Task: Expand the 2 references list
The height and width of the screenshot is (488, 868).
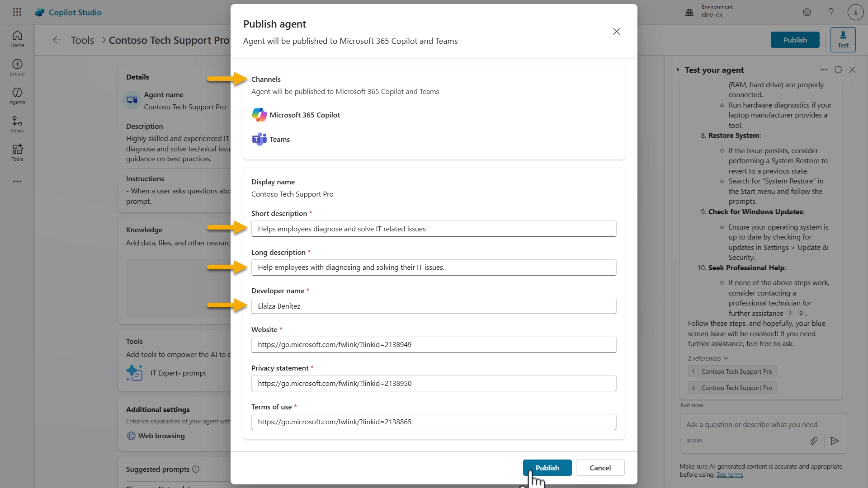Action: (708, 358)
